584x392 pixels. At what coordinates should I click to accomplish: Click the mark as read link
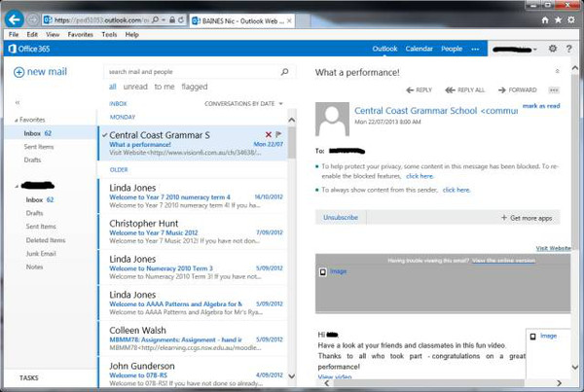pos(541,105)
